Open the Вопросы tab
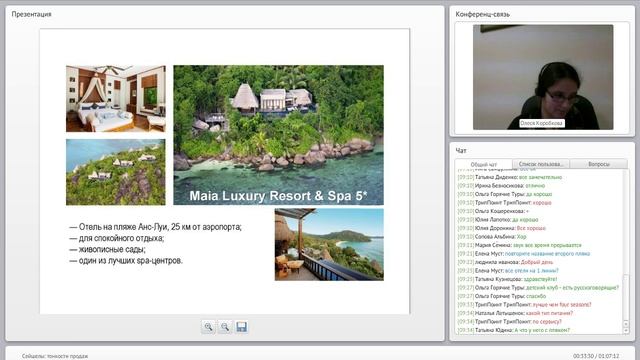Screen dimensions: 640x360 [x=599, y=164]
